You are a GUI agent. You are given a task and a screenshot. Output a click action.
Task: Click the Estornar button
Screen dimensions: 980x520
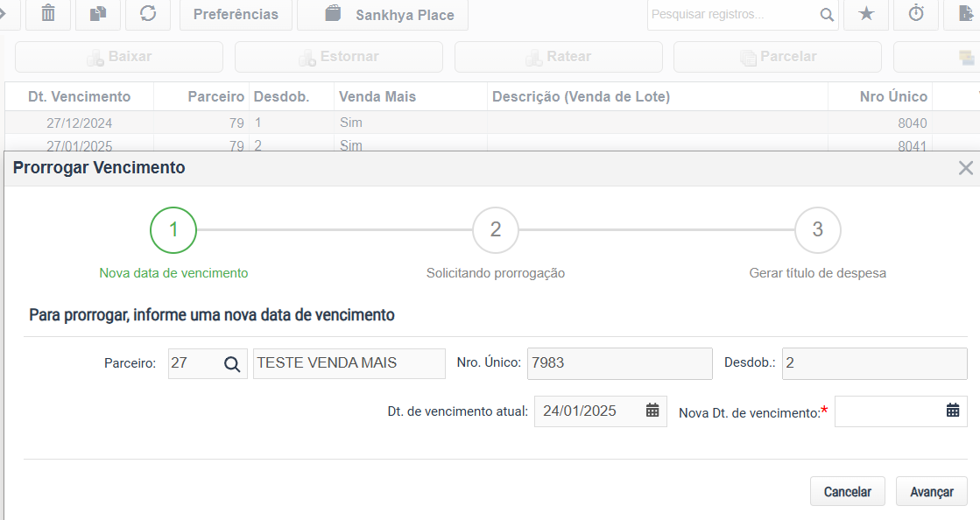pyautogui.click(x=339, y=57)
